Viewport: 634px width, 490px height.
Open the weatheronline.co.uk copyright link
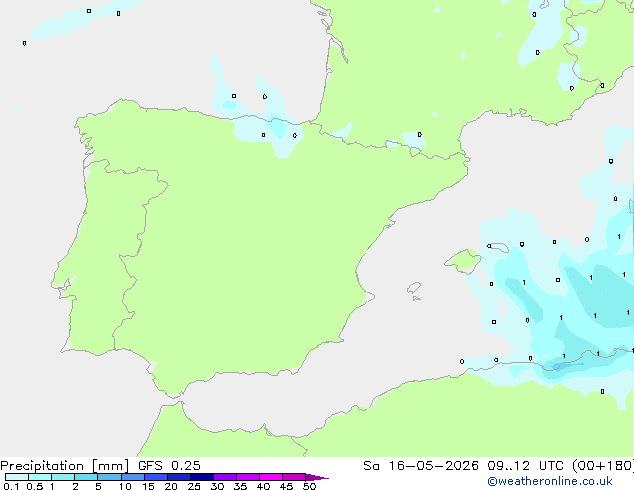[x=550, y=481]
